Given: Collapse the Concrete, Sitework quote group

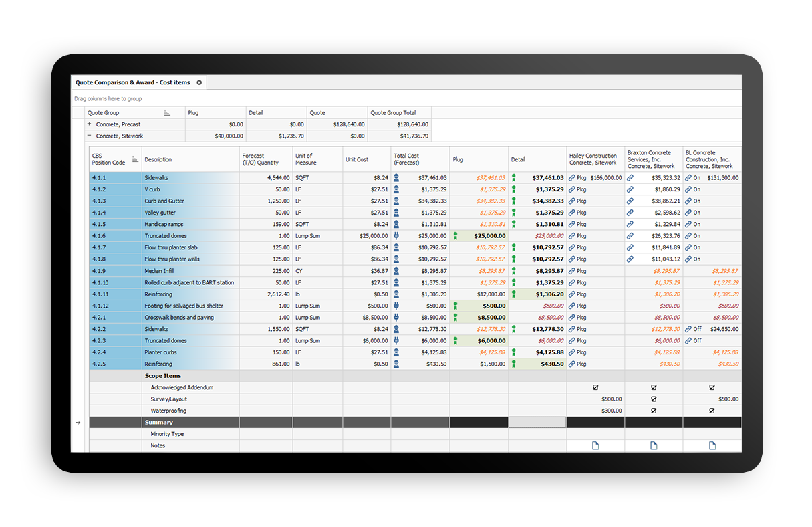Looking at the screenshot, I should click(88, 136).
